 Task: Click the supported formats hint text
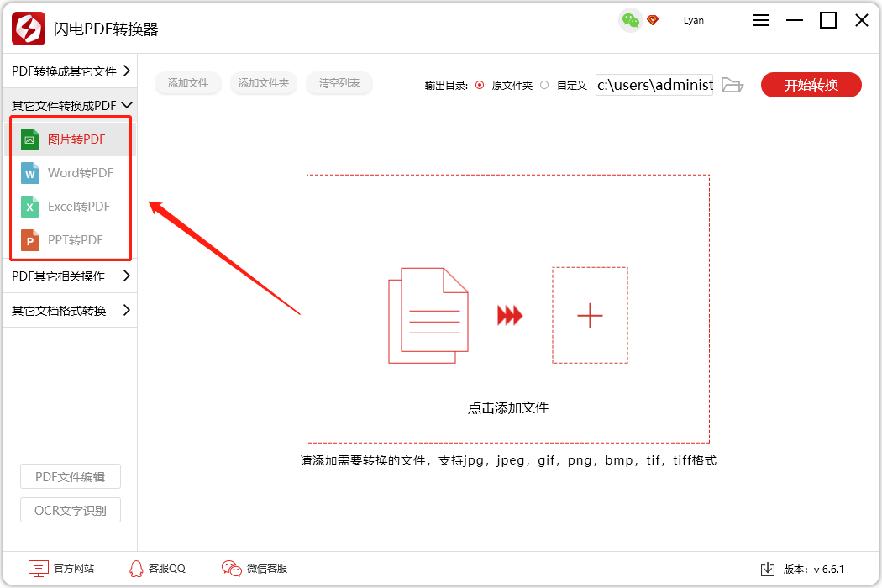[508, 460]
